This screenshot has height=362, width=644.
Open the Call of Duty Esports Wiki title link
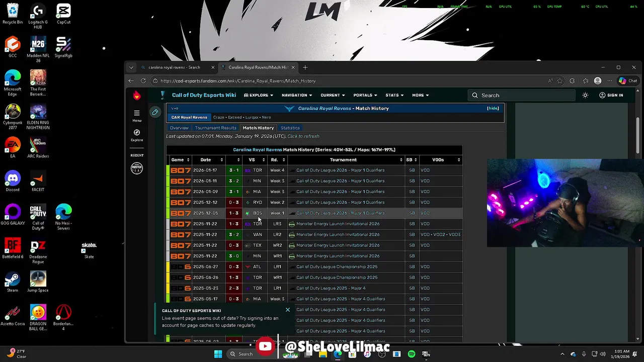(x=204, y=95)
